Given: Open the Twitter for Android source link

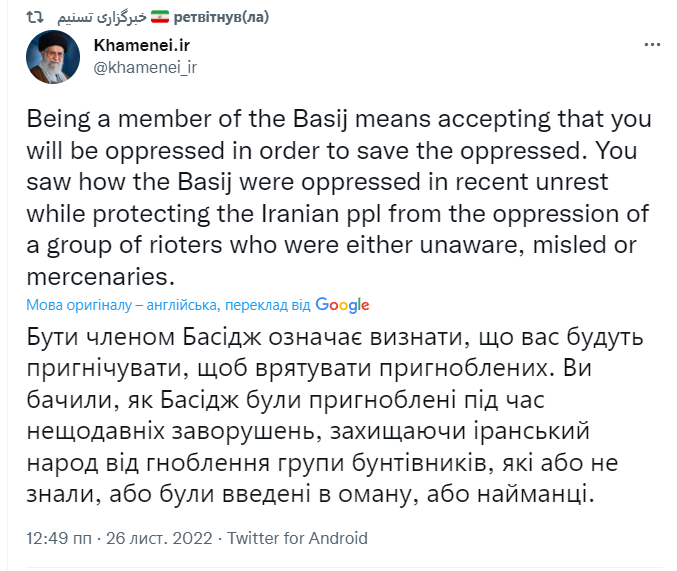Looking at the screenshot, I should point(297,538).
